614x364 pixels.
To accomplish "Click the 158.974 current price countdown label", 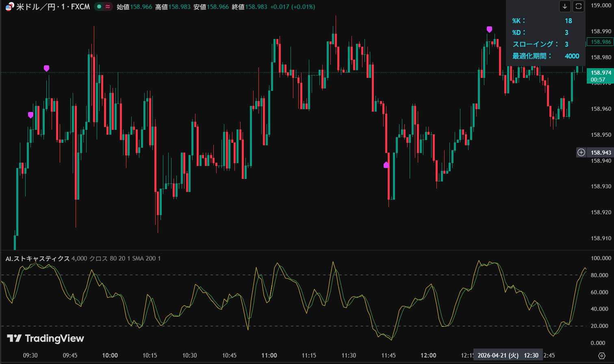I will (600, 76).
